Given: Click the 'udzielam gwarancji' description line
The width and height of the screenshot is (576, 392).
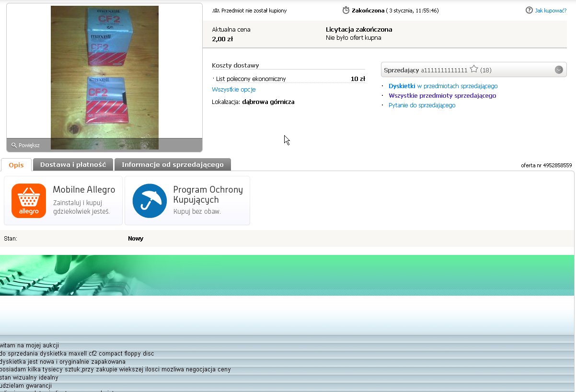Looking at the screenshot, I should pos(26,386).
